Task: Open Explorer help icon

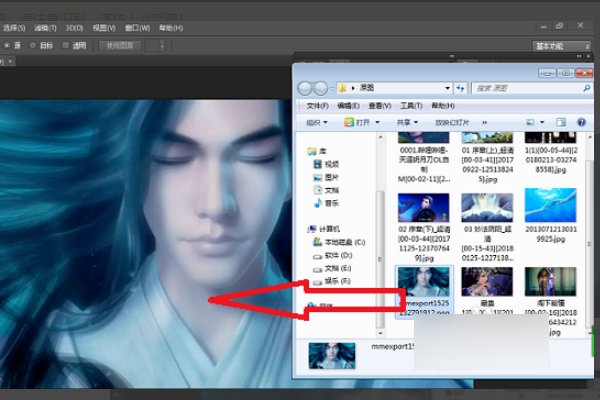Action: tap(581, 122)
